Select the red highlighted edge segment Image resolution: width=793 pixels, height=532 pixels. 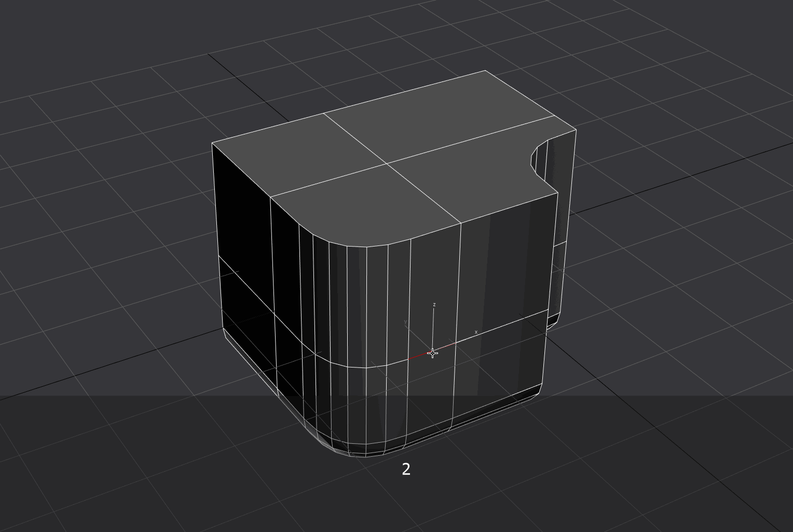(432, 351)
